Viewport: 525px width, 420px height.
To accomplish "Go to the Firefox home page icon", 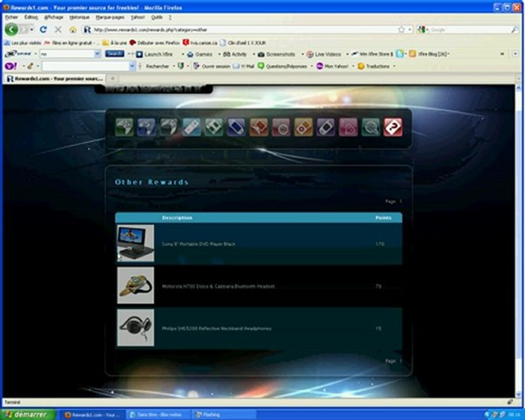I will pos(73,30).
